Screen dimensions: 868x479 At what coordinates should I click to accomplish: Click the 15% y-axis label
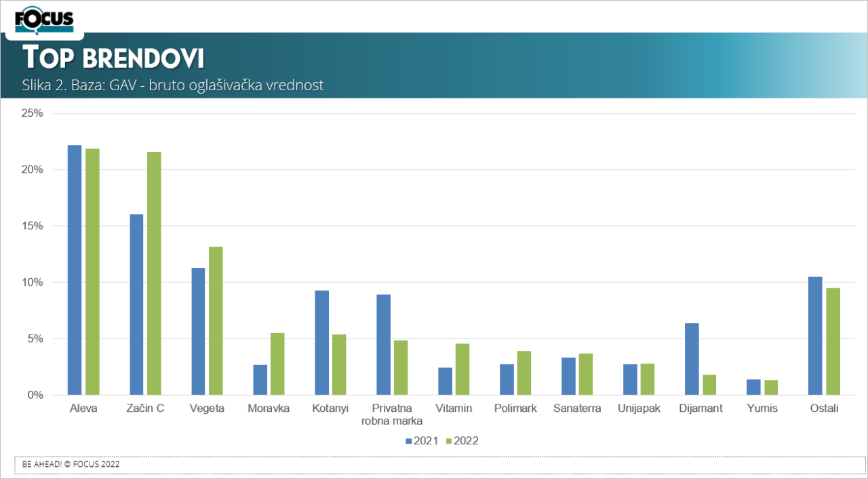coord(33,226)
